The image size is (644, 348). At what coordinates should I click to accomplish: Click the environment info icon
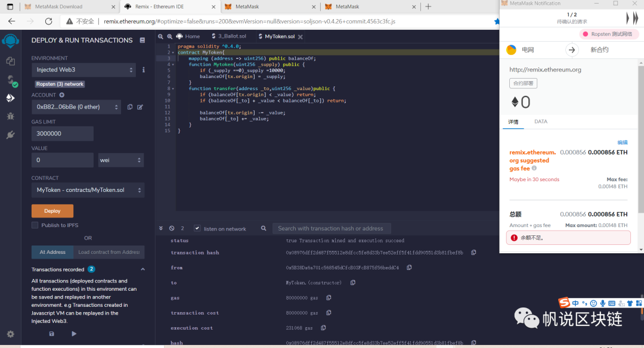(x=143, y=70)
